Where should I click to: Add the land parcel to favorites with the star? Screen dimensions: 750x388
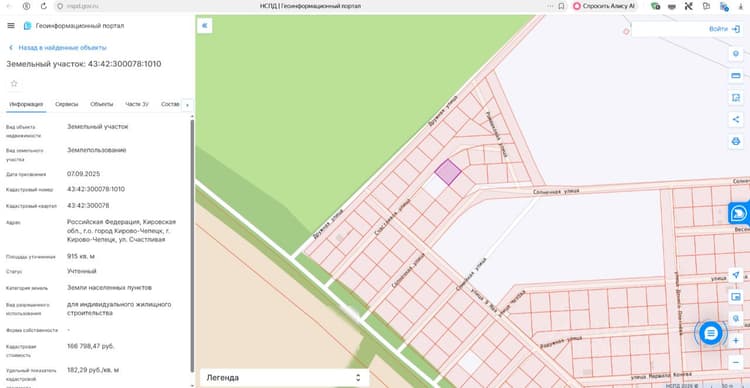pyautogui.click(x=14, y=84)
